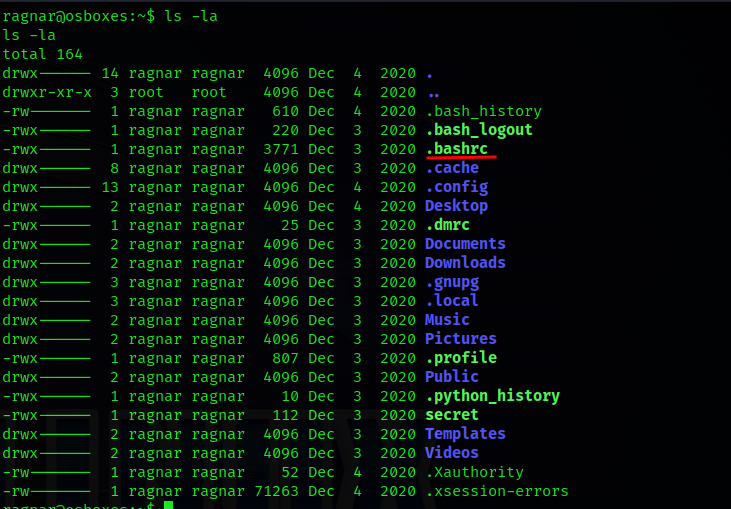Click the file named secret
Viewport: 731px width, 509px height.
tap(451, 415)
